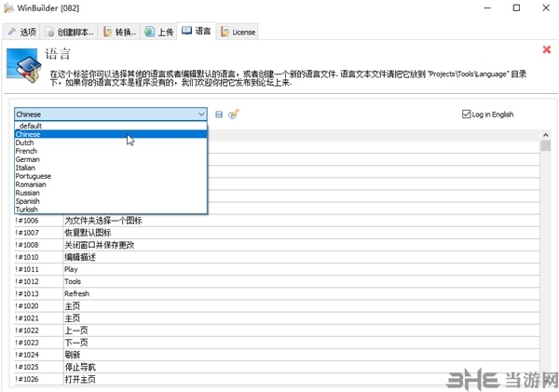This screenshot has height=392, width=559.
Task: Choose Italian from language dropdown
Action: coord(111,168)
